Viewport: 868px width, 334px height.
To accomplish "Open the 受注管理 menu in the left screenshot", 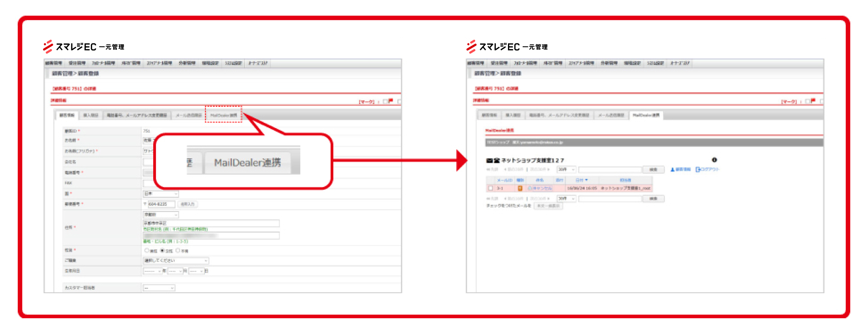I will pyautogui.click(x=77, y=63).
